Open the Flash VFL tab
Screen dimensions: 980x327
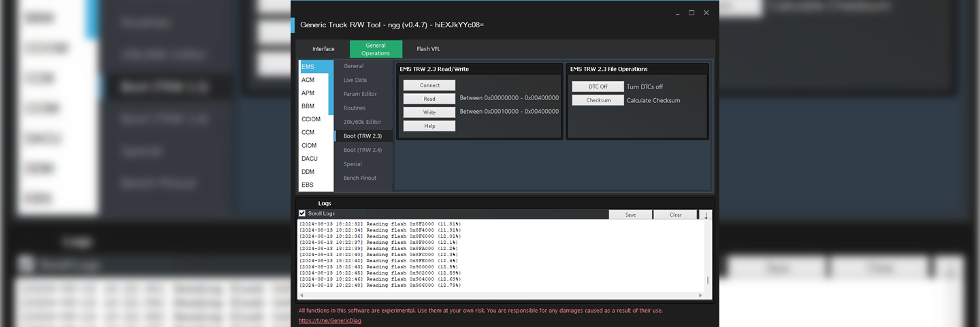(428, 49)
